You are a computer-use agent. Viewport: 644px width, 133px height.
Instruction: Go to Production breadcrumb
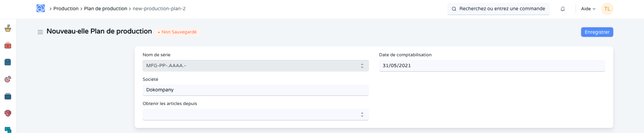(66, 9)
